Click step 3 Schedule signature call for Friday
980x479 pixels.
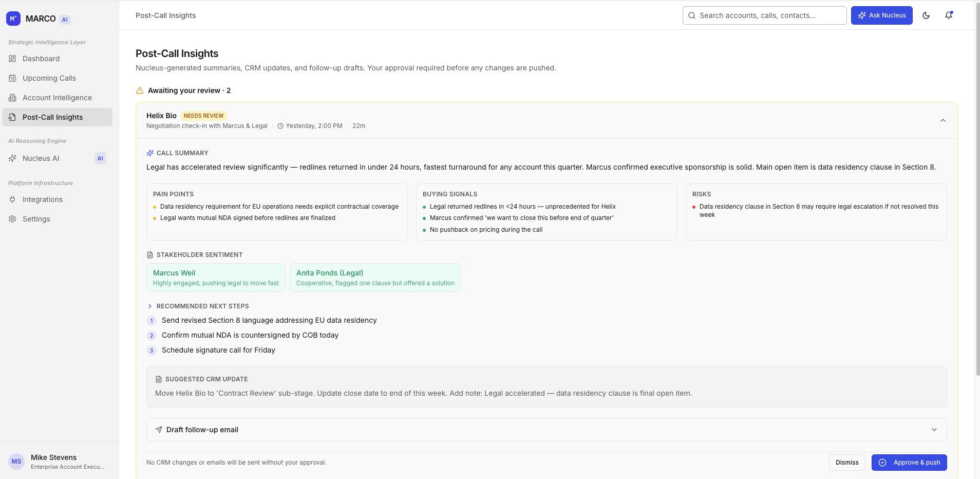[x=218, y=350]
